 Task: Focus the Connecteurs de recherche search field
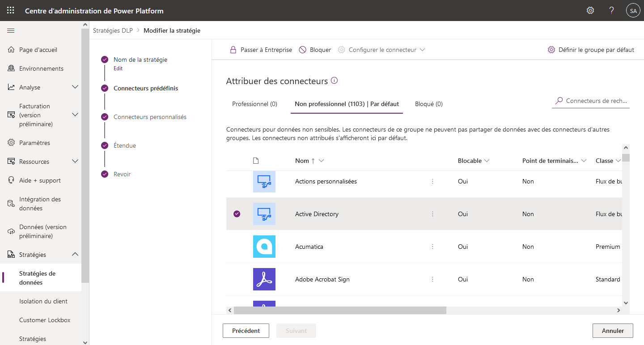pos(591,101)
